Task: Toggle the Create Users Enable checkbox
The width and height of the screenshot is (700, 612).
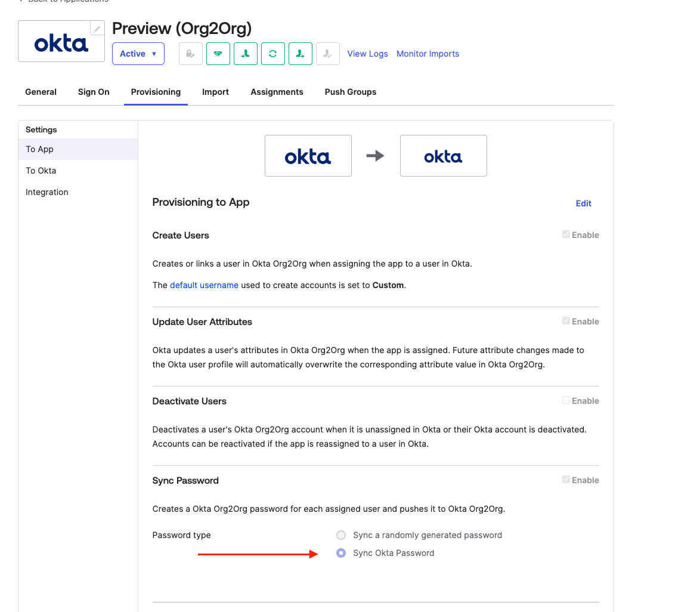Action: 566,234
